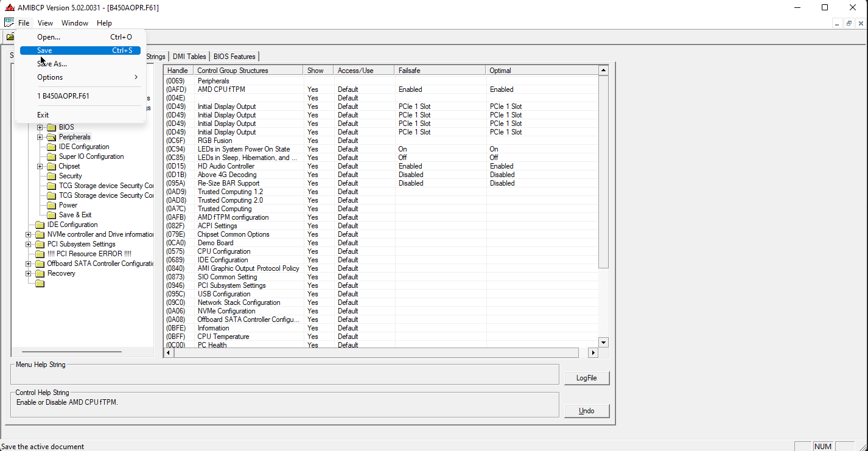Click the Offboard SATA Controller folder icon
This screenshot has width=868, height=451.
(40, 264)
